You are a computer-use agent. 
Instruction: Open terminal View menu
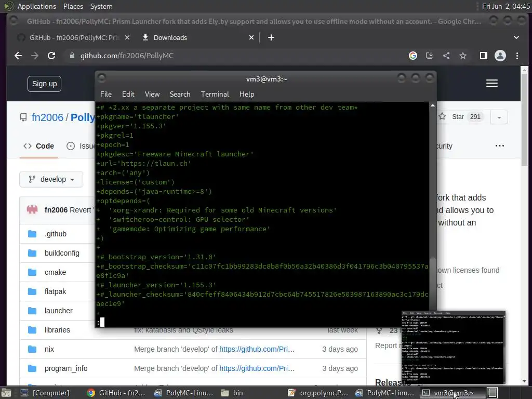tap(152, 95)
